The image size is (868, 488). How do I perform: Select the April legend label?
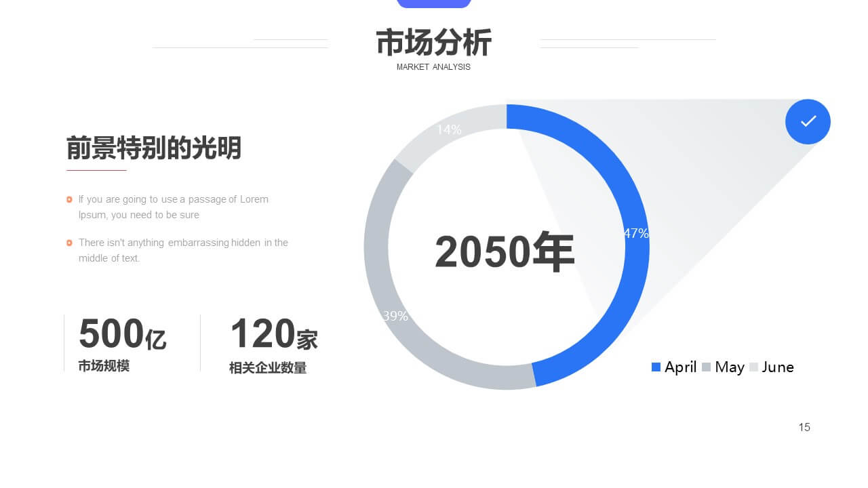click(681, 367)
